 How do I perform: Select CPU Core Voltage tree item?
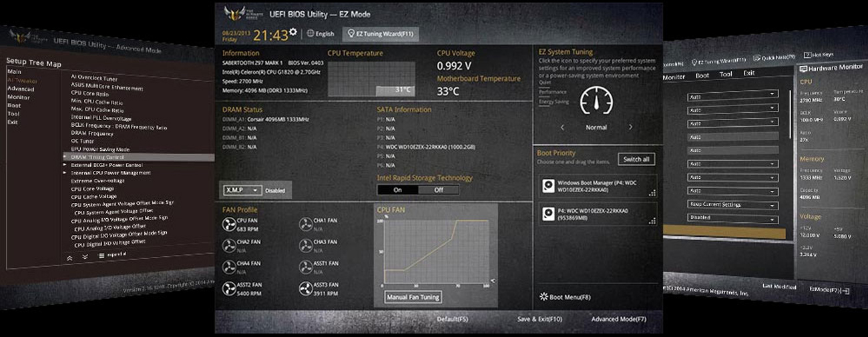click(93, 188)
